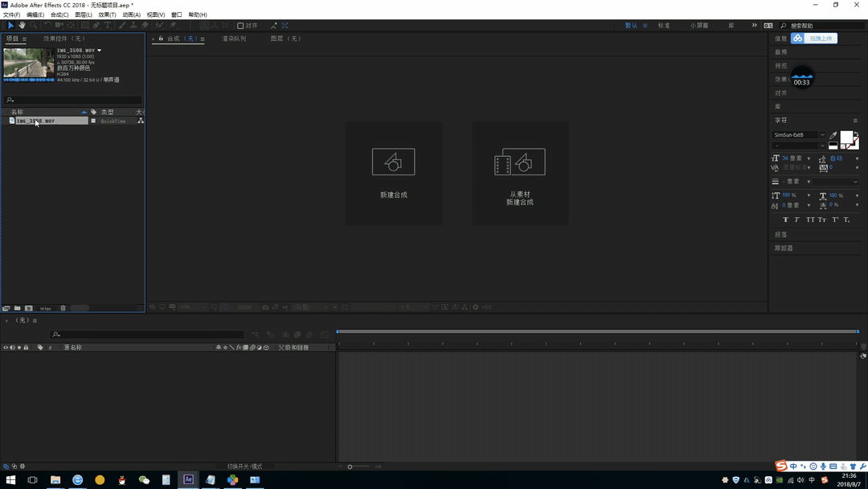Image resolution: width=868 pixels, height=489 pixels.
Task: Click subscript text button
Action: pos(847,220)
